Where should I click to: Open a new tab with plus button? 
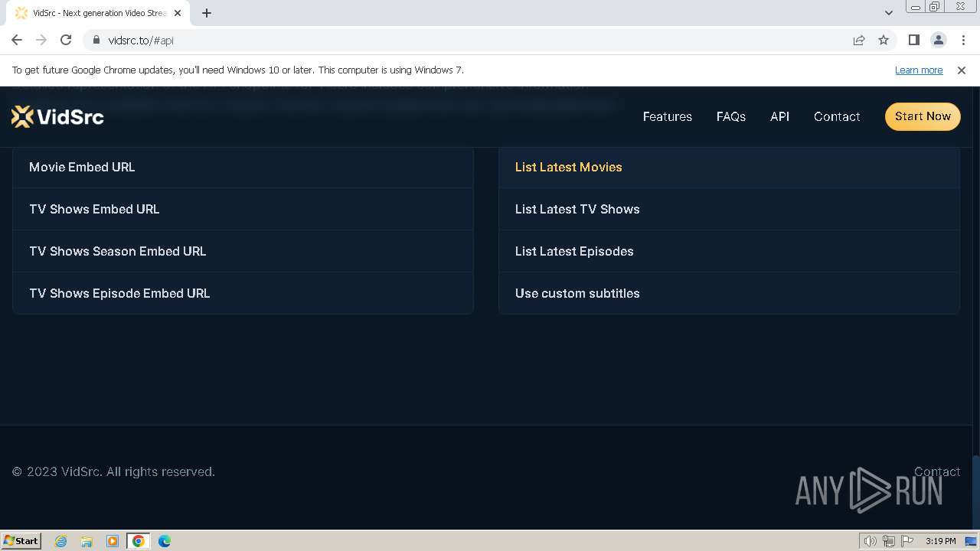[x=207, y=13]
